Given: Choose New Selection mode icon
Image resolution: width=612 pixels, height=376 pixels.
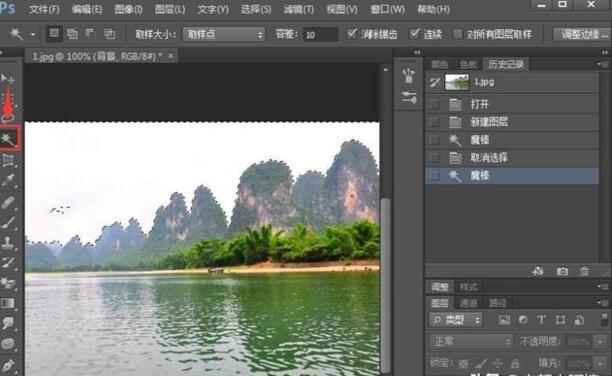Looking at the screenshot, I should click(x=54, y=34).
